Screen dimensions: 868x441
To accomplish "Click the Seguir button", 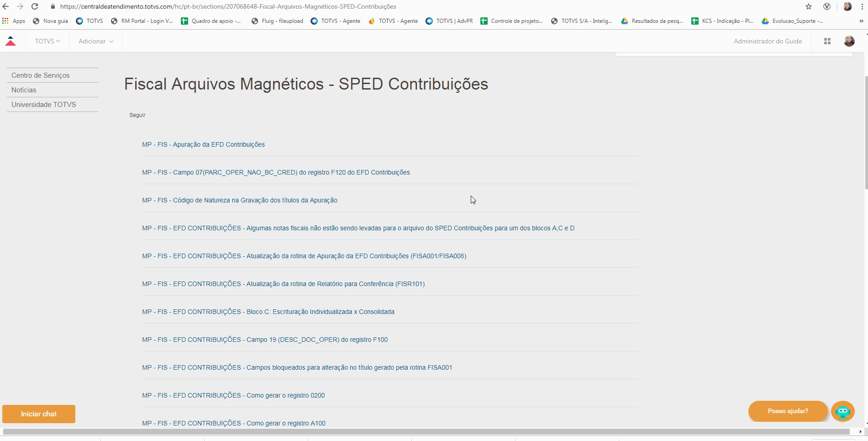I will point(137,115).
